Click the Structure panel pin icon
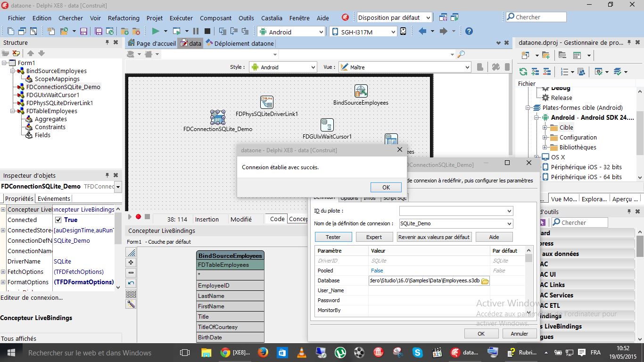Image resolution: width=644 pixels, height=362 pixels. coord(107,42)
